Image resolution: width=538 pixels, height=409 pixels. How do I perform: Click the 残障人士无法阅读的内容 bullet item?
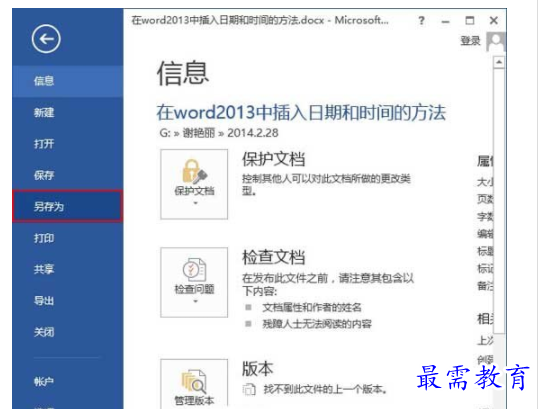317,324
